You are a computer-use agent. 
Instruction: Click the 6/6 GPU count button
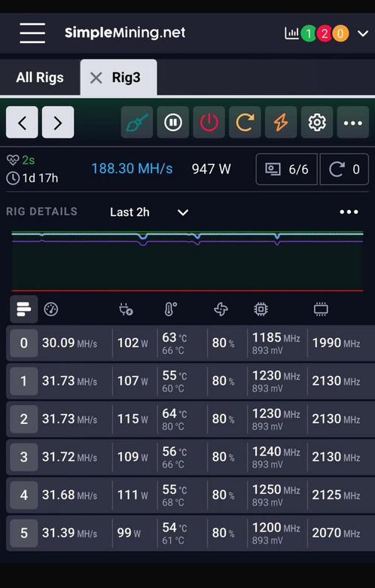coord(286,169)
